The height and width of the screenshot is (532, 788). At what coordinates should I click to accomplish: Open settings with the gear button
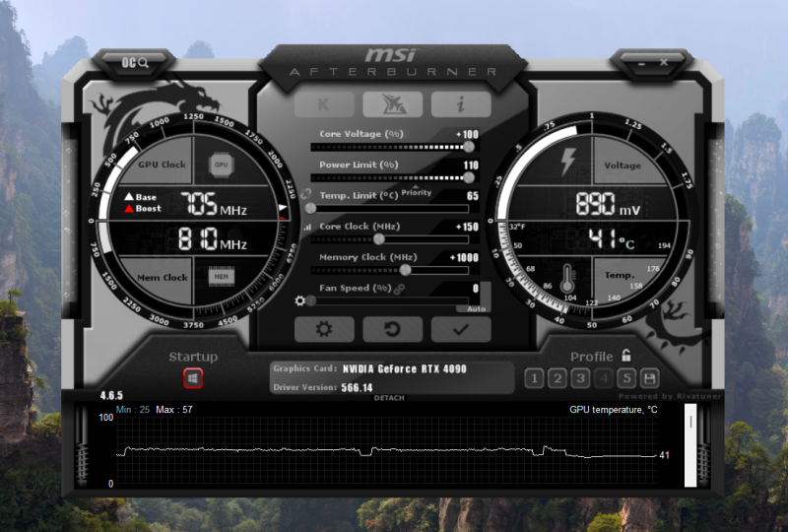tap(324, 329)
